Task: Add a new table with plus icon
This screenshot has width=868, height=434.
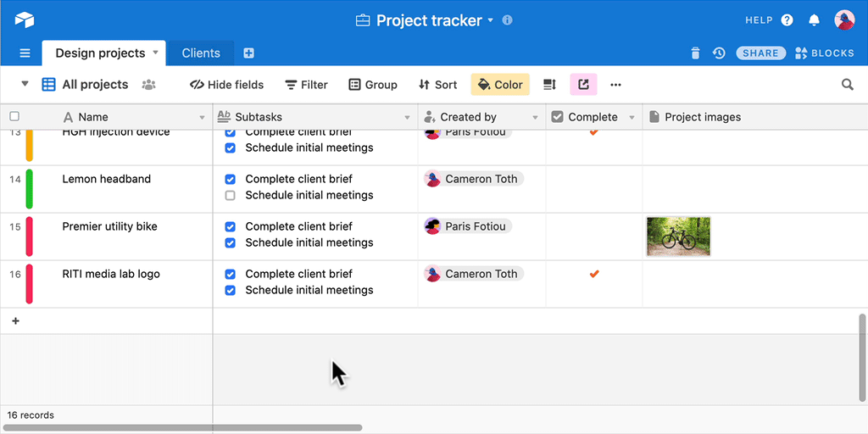Action: tap(248, 53)
